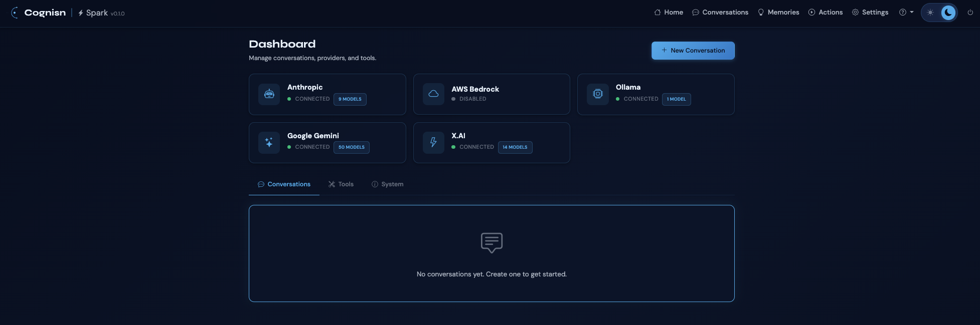This screenshot has width=980, height=325.
Task: Click the 1 MODEL badge
Action: [x=677, y=99]
